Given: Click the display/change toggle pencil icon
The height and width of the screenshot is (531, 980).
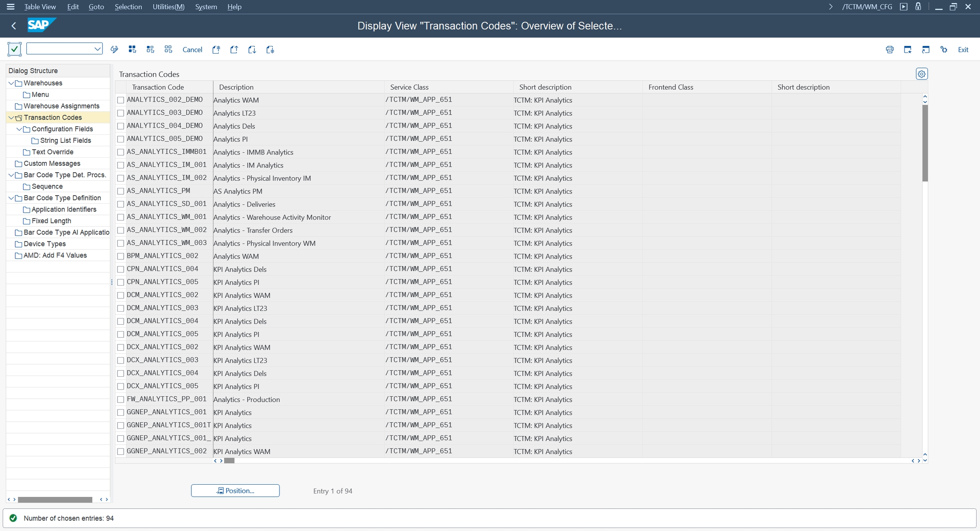Looking at the screenshot, I should (114, 49).
